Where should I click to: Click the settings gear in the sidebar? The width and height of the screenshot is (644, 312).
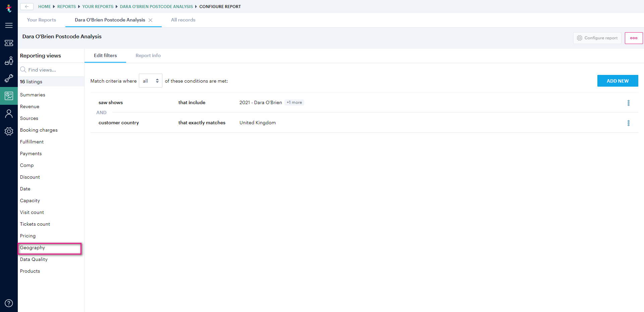pos(9,131)
